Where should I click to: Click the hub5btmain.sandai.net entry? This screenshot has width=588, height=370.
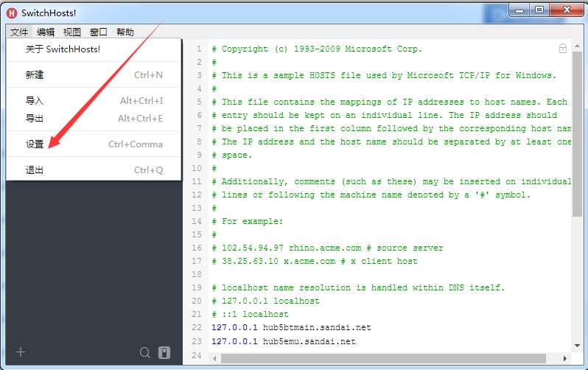(317, 327)
